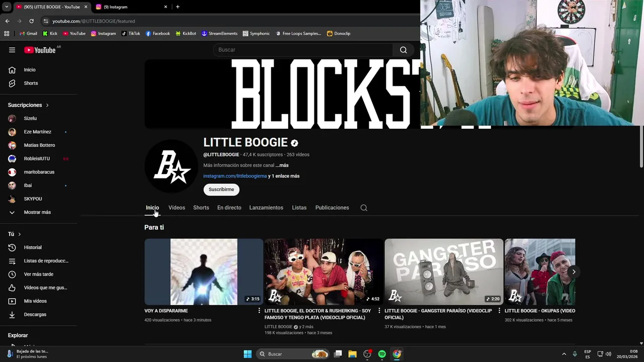Select the Lanzamientos tab
644x362 pixels.
click(x=266, y=208)
